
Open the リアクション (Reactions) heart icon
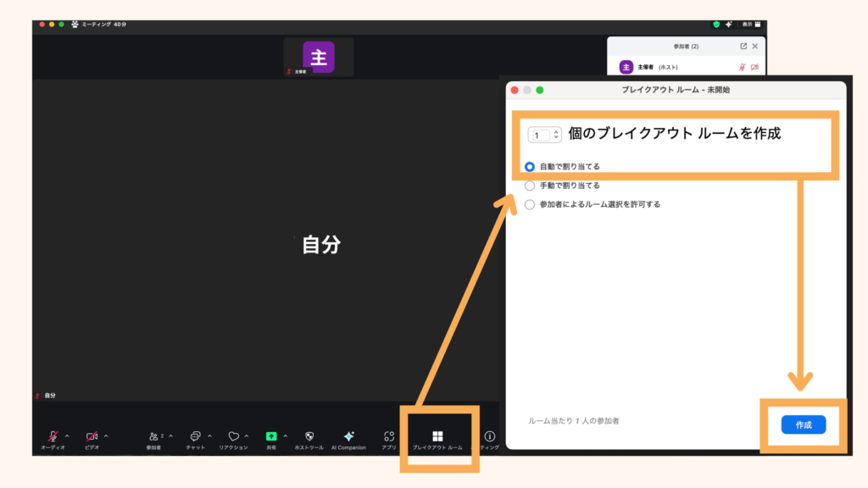click(233, 435)
